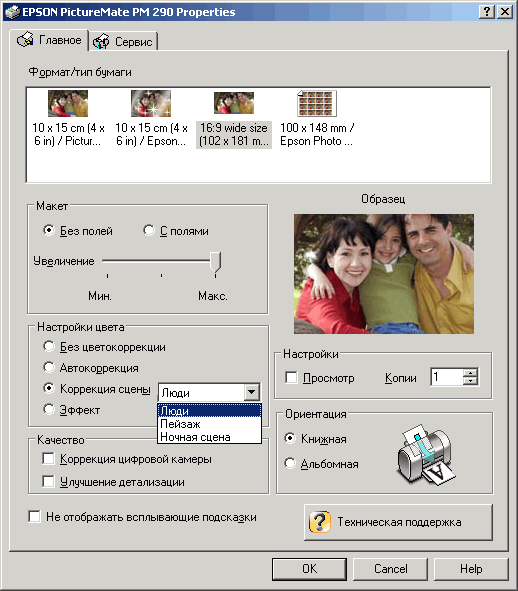This screenshot has width=518, height=591.
Task: Click the Копии label
Action: tap(400, 378)
